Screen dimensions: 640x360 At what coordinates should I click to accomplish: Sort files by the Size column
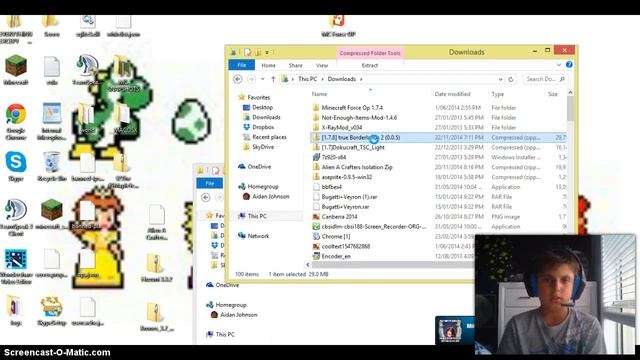pos(553,94)
